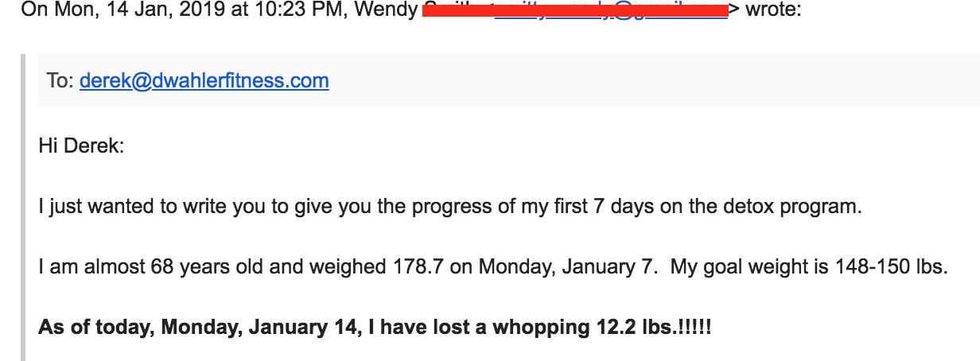Screen dimensions: 980x361
Task: Click the phrase "68 years old"
Action: coord(208,267)
